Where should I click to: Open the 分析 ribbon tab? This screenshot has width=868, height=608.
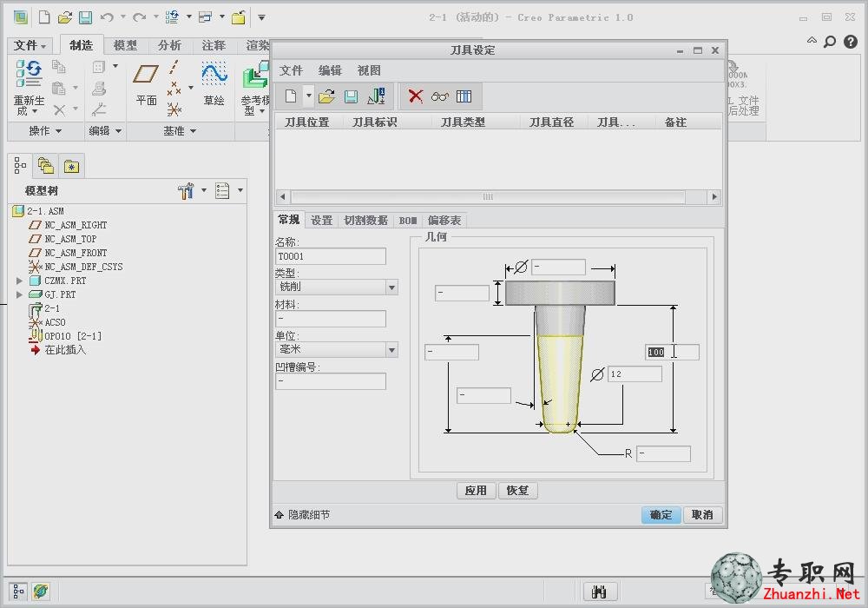click(169, 45)
